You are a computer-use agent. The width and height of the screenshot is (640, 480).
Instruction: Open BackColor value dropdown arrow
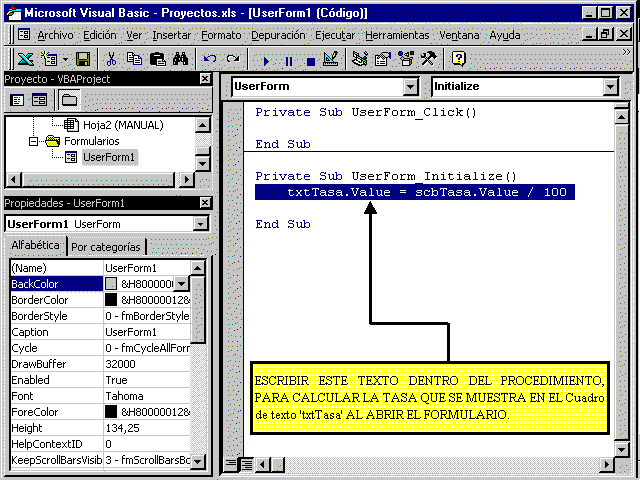(x=182, y=284)
